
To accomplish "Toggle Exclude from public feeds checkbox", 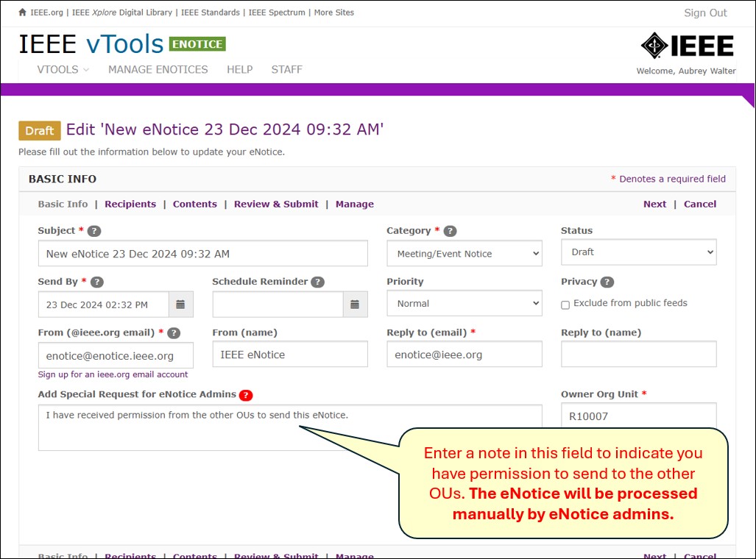I will (565, 305).
